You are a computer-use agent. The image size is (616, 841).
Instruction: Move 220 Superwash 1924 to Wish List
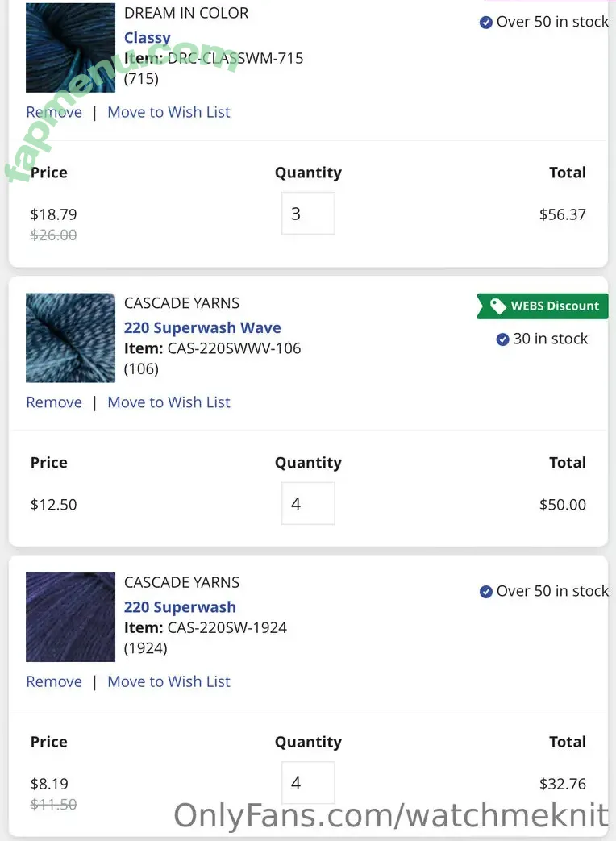[169, 681]
